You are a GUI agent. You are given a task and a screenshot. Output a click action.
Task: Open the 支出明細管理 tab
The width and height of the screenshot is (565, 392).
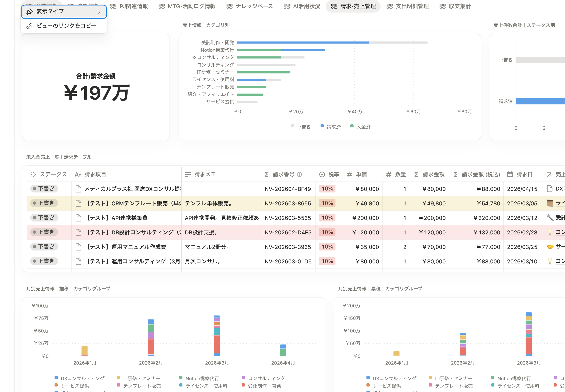click(408, 6)
